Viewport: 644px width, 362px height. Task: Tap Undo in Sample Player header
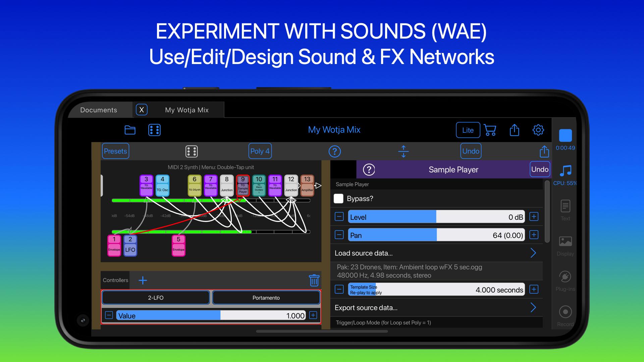pyautogui.click(x=540, y=169)
